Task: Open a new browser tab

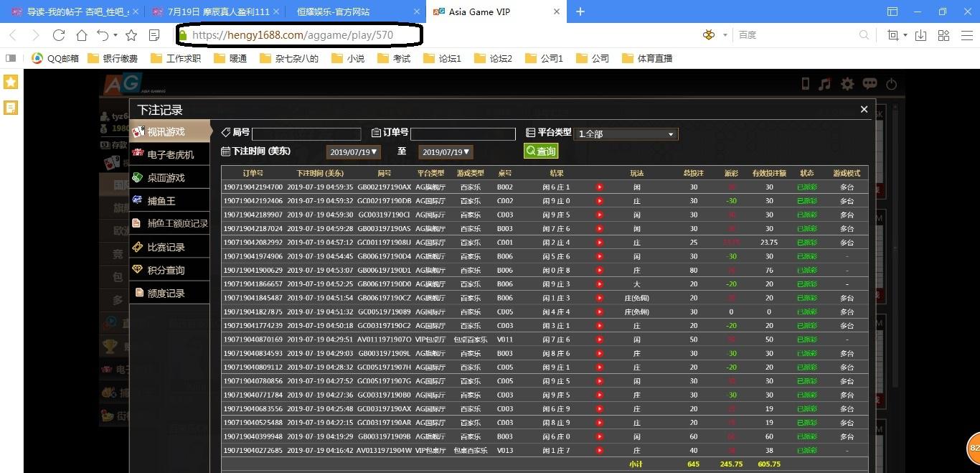Action: (580, 11)
